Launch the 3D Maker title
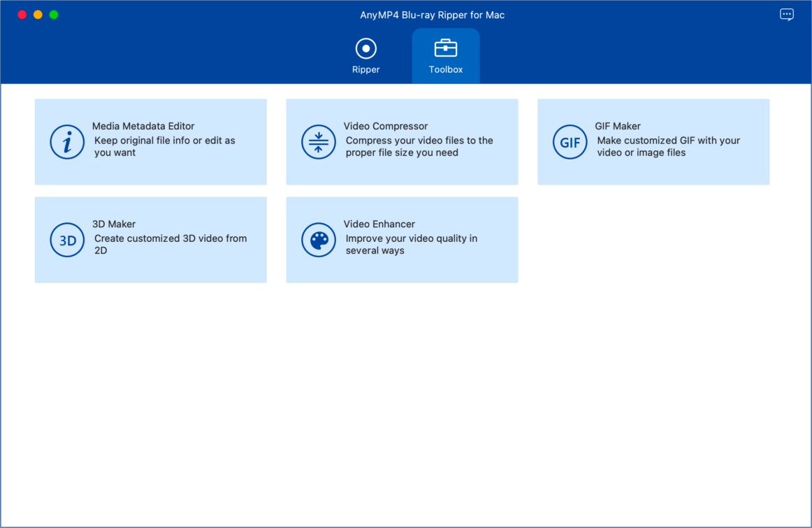 click(x=114, y=224)
